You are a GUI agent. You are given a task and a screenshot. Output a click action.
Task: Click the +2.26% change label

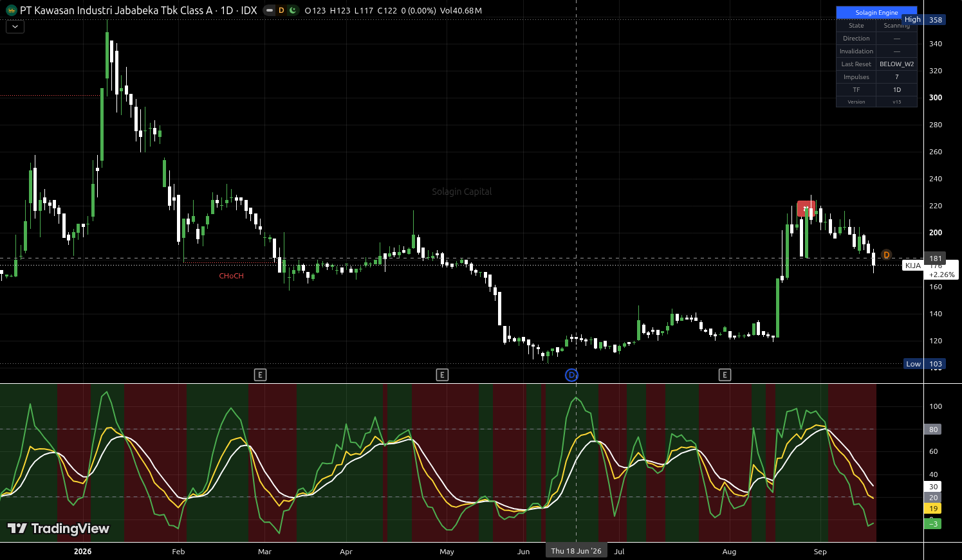point(942,275)
